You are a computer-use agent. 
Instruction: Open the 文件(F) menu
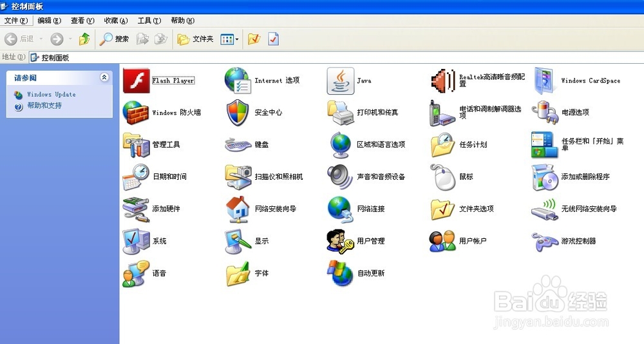(16, 21)
